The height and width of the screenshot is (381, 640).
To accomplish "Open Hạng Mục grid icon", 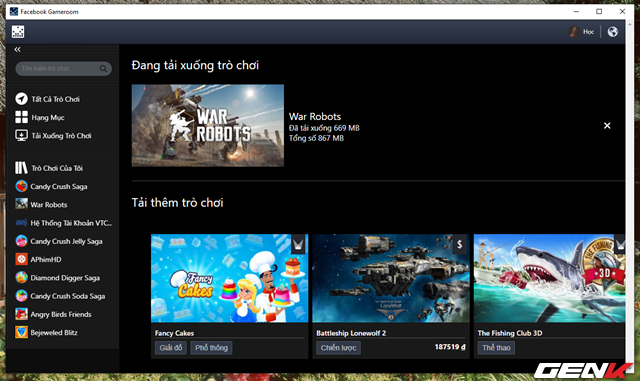I will (x=21, y=117).
